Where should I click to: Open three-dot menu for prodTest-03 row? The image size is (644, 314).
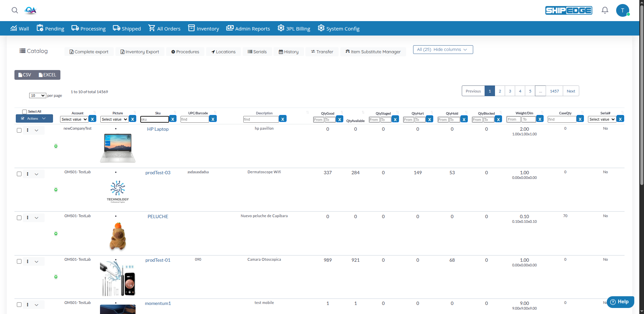point(28,174)
